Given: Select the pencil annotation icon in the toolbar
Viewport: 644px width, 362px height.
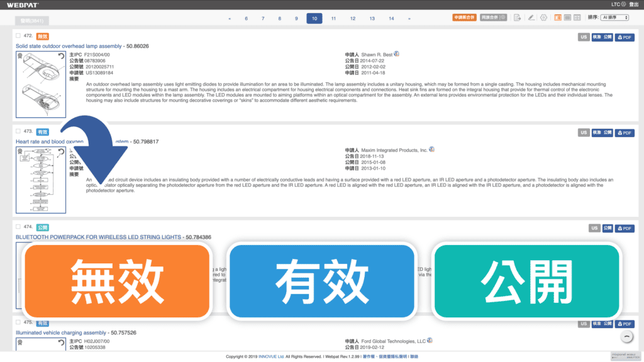Looking at the screenshot, I should pyautogui.click(x=531, y=18).
